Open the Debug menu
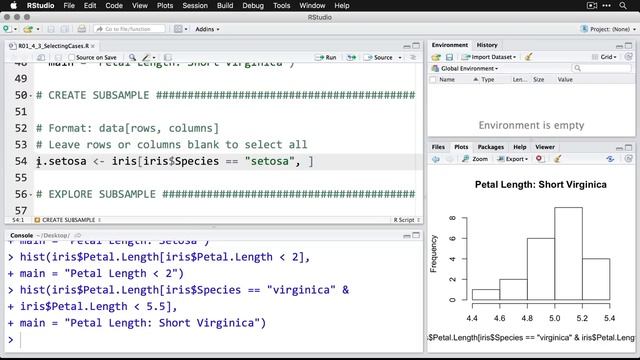The width and height of the screenshot is (640, 360). [x=253, y=5]
